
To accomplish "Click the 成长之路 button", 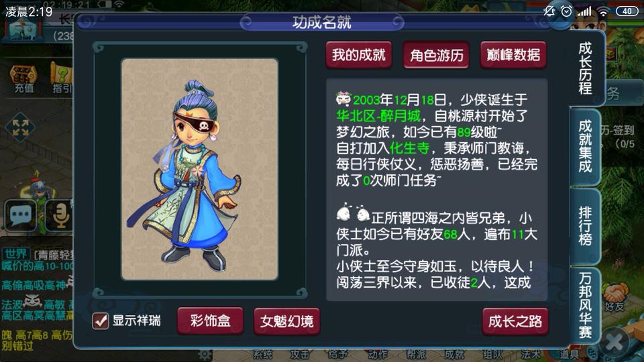I will tap(515, 321).
